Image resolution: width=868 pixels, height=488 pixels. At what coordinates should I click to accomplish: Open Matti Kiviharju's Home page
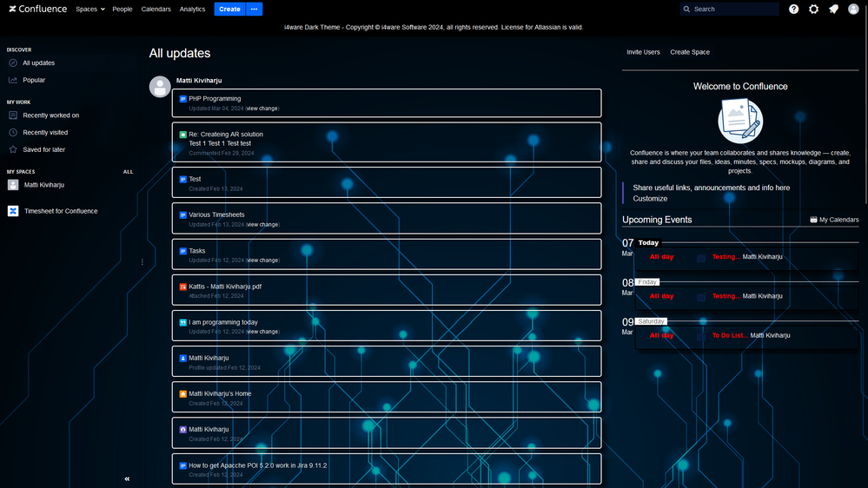tap(220, 393)
